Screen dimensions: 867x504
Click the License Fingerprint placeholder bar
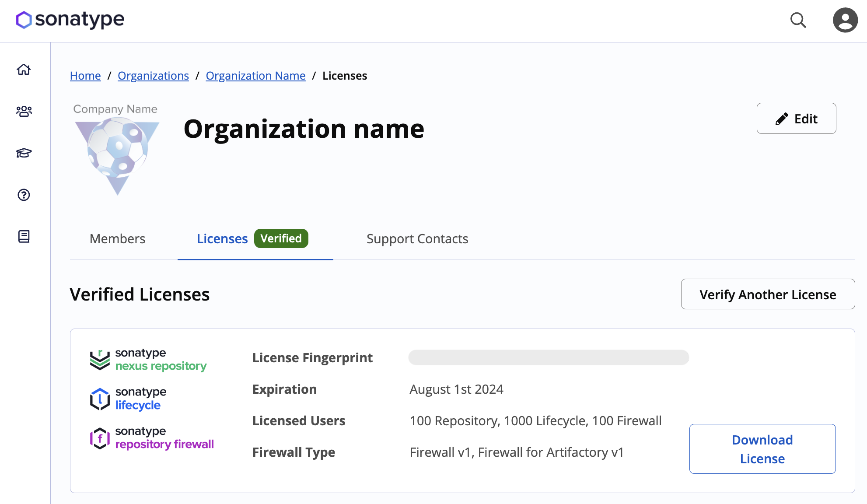coord(549,357)
